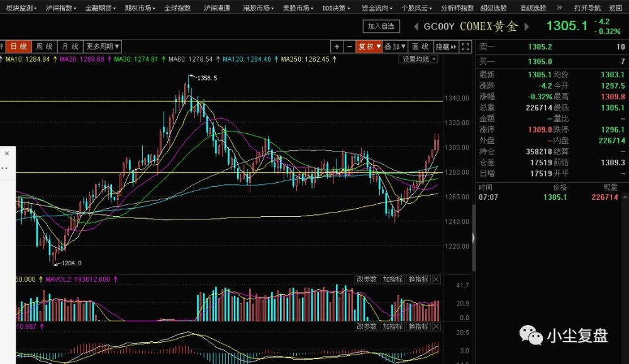Click the 1204.0 low price marker

point(72,263)
